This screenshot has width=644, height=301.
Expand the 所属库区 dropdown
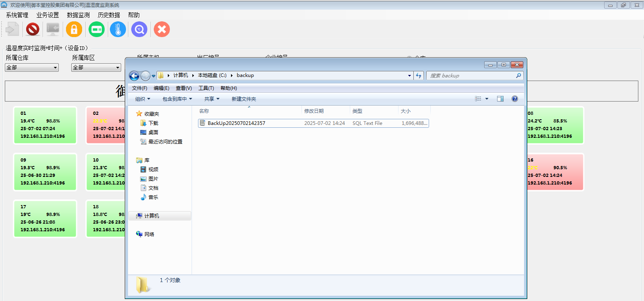click(96, 68)
